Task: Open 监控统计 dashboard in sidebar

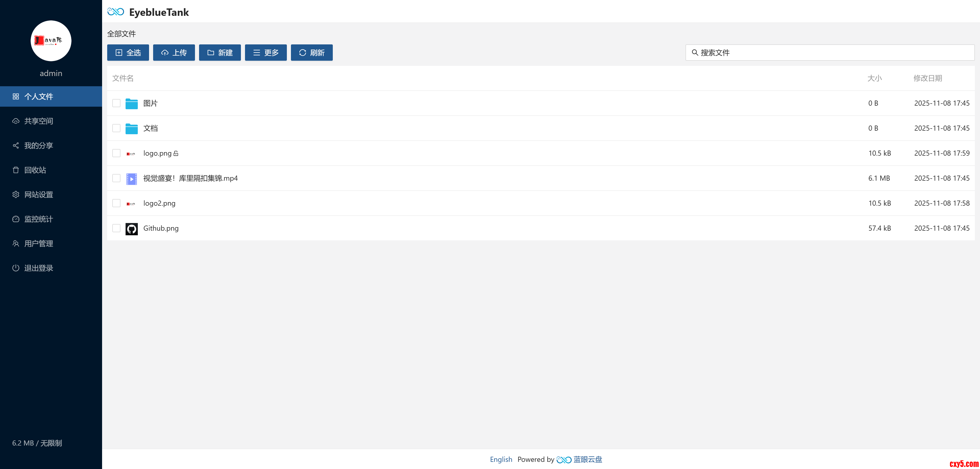Action: [x=39, y=219]
